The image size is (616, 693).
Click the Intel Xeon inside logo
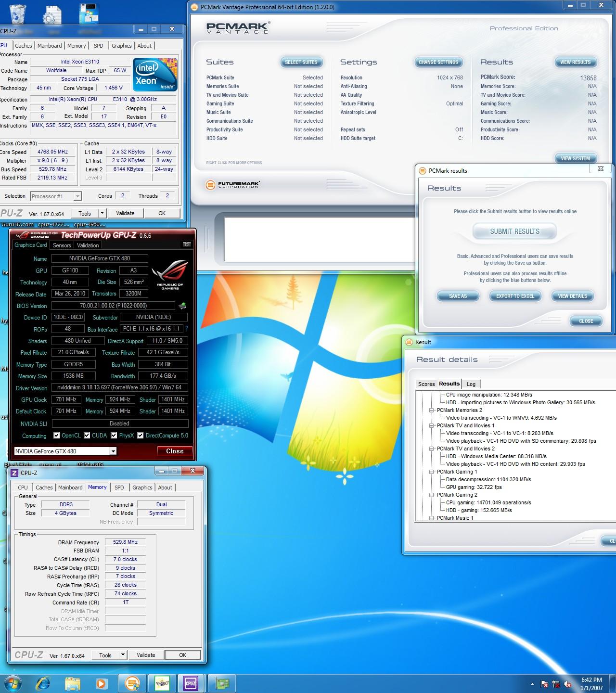coord(155,75)
